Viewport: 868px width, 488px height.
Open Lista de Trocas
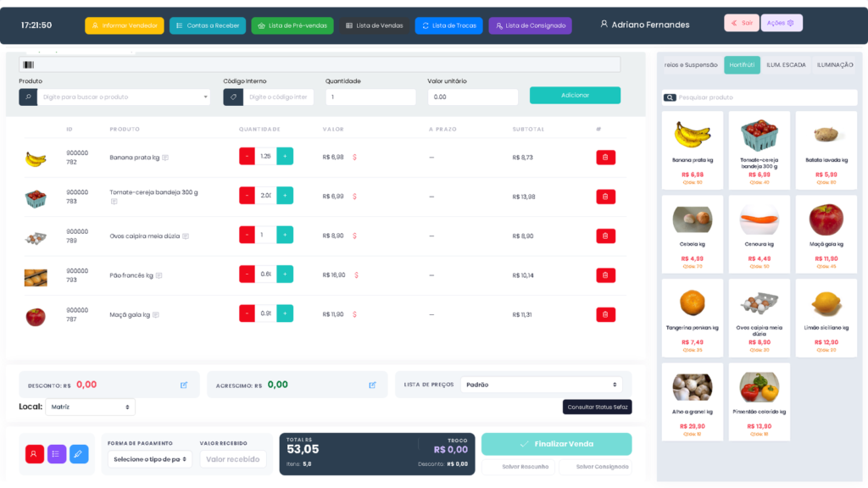tap(449, 25)
